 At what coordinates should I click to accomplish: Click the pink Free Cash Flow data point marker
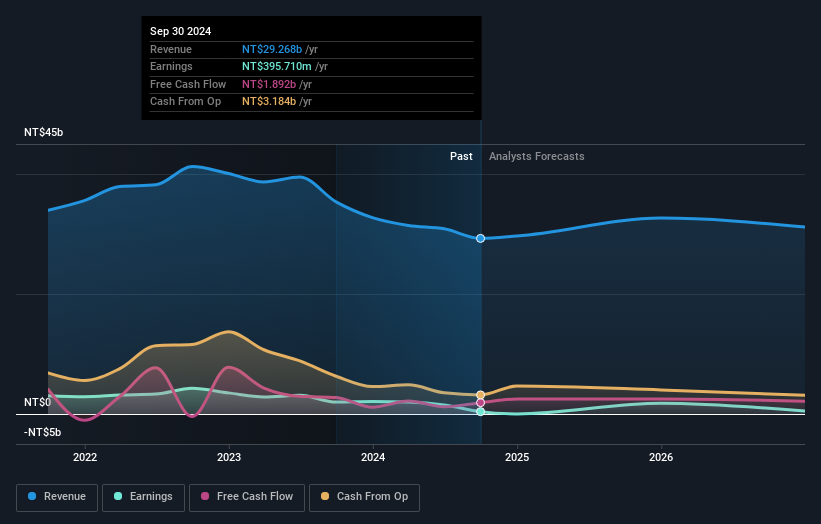pos(480,403)
